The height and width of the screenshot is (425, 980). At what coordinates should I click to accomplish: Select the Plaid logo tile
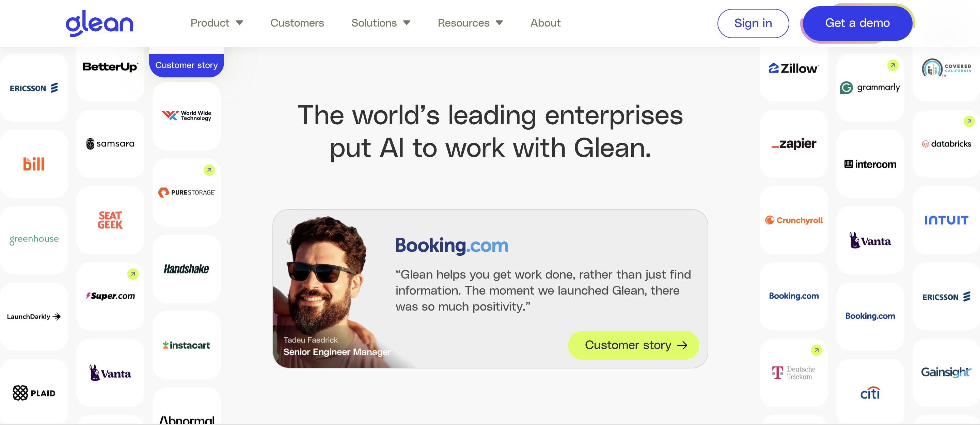tap(34, 392)
